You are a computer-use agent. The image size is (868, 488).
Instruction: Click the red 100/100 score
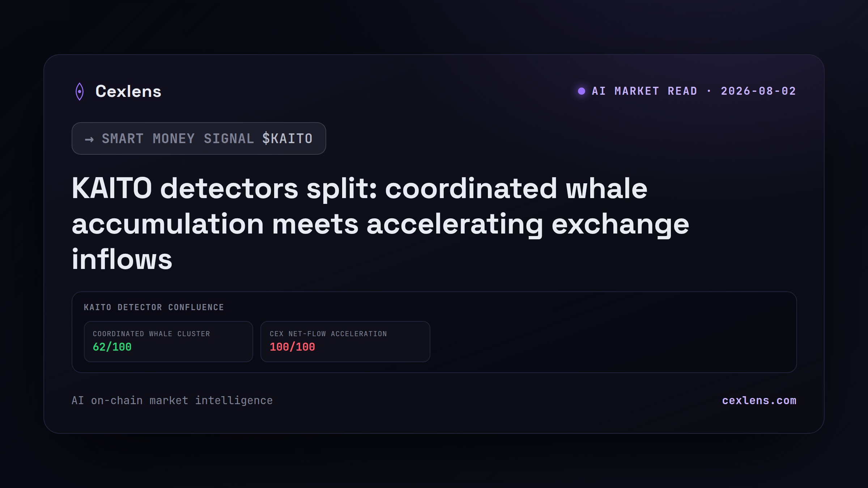292,347
